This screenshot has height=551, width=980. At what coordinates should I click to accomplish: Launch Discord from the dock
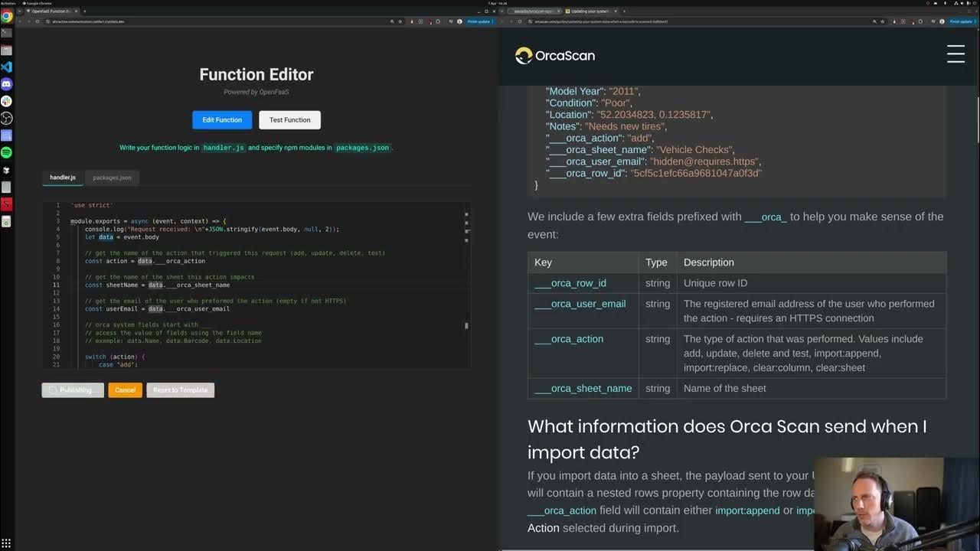click(x=8, y=84)
